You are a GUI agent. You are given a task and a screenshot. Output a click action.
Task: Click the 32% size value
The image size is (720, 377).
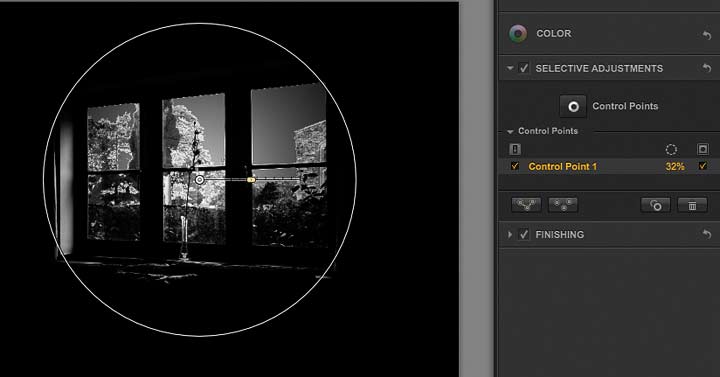coord(675,167)
